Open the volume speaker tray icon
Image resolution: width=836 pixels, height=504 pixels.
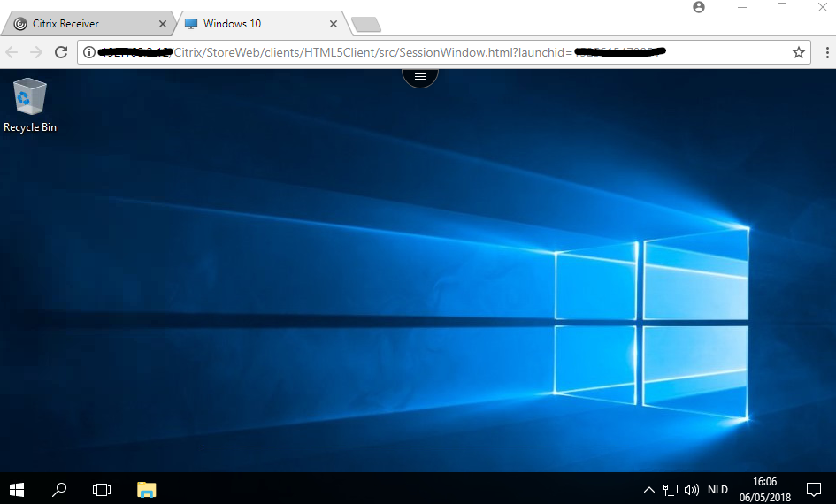point(692,489)
